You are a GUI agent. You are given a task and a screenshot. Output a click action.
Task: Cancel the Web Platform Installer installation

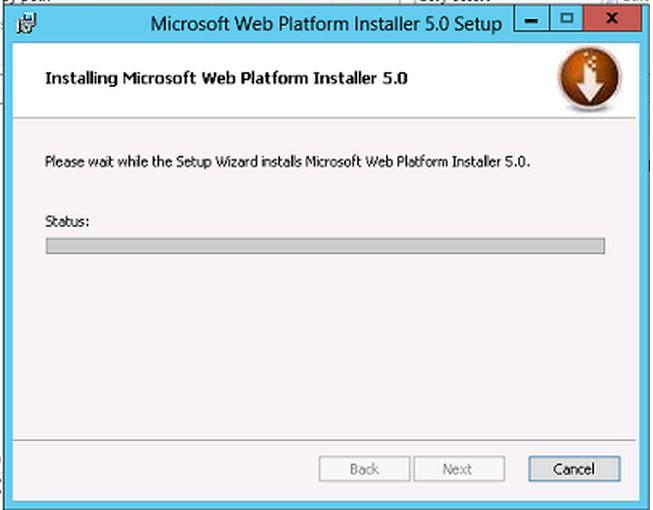tap(574, 469)
